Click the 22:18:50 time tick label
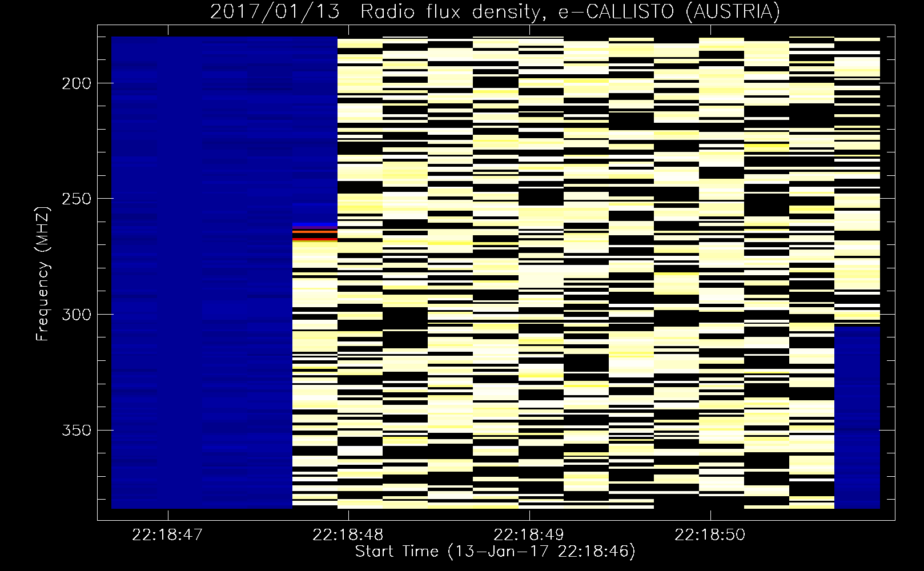 click(x=710, y=535)
